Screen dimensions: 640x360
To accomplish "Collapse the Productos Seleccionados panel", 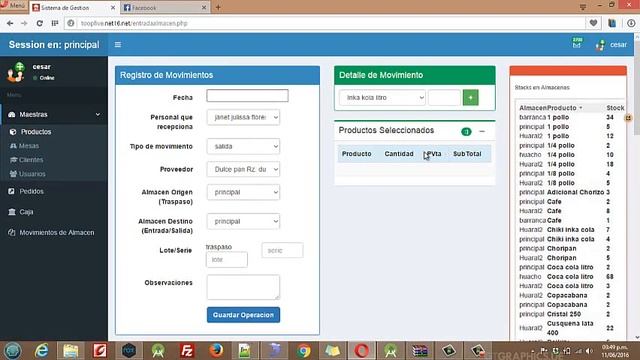I will [x=482, y=131].
